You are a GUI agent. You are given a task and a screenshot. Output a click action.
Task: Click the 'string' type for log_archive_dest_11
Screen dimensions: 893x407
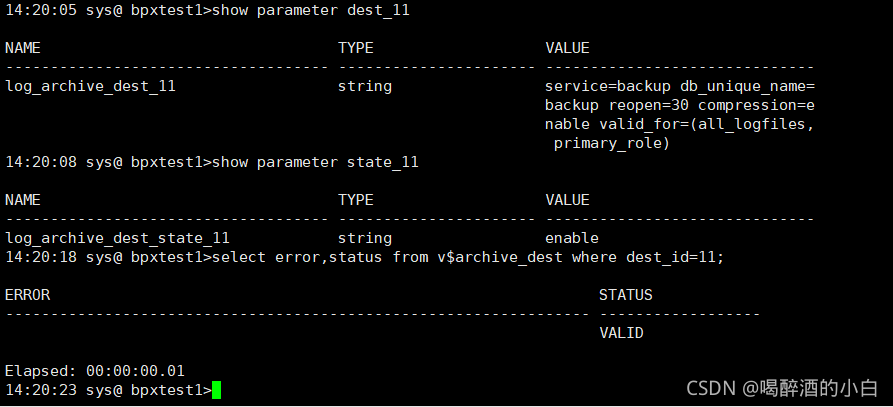(x=365, y=87)
